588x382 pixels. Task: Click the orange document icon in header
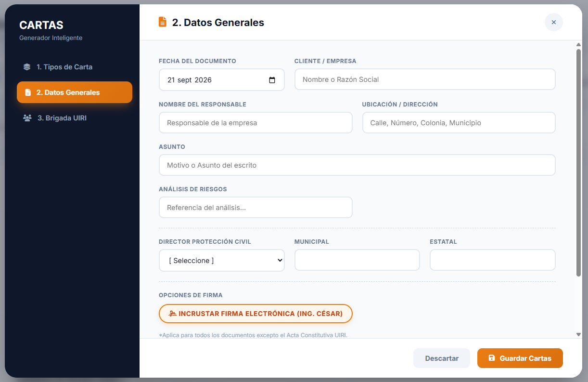point(163,22)
